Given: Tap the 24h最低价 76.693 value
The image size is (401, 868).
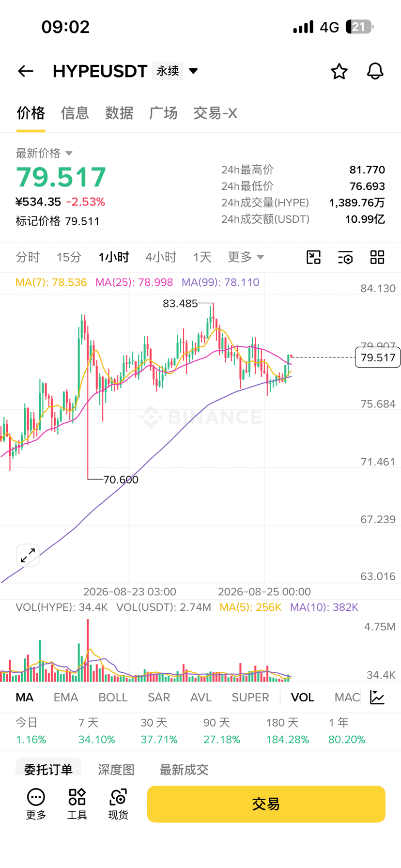Looking at the screenshot, I should click(x=367, y=186).
